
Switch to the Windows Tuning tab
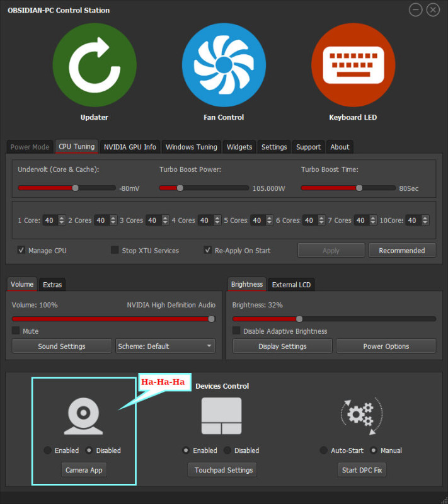[x=191, y=147]
